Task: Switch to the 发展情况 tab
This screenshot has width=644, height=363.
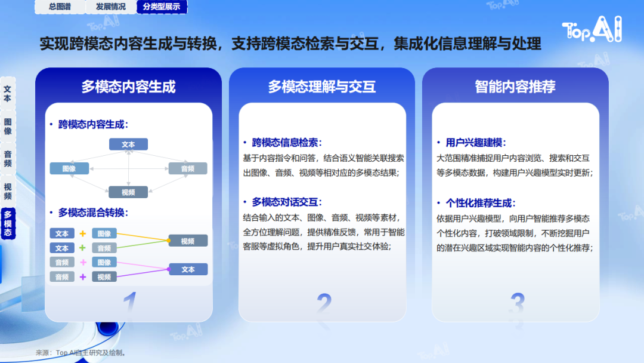Action: coord(111,7)
